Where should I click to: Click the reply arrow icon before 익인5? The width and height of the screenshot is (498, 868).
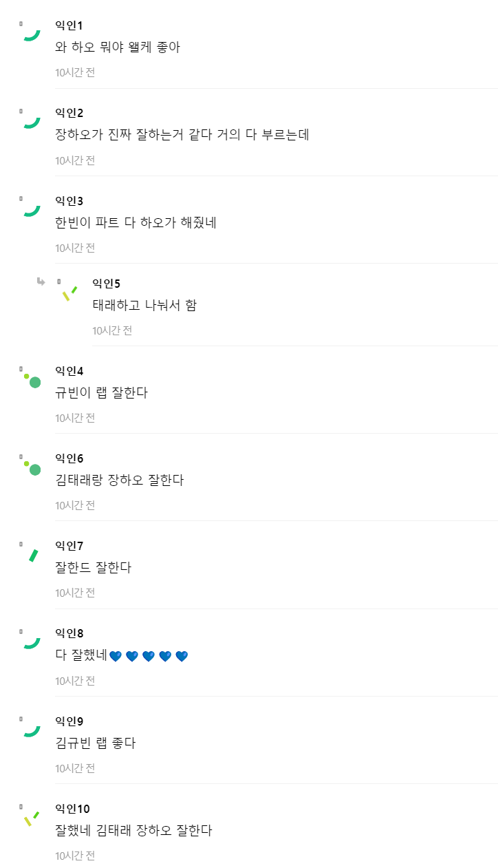pyautogui.click(x=41, y=281)
